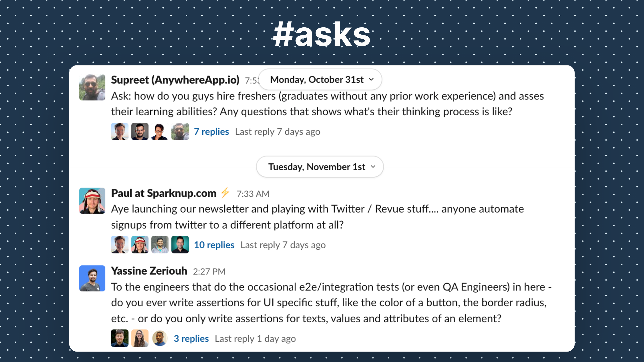Click the #asks channel heading
The width and height of the screenshot is (644, 362).
pyautogui.click(x=322, y=35)
